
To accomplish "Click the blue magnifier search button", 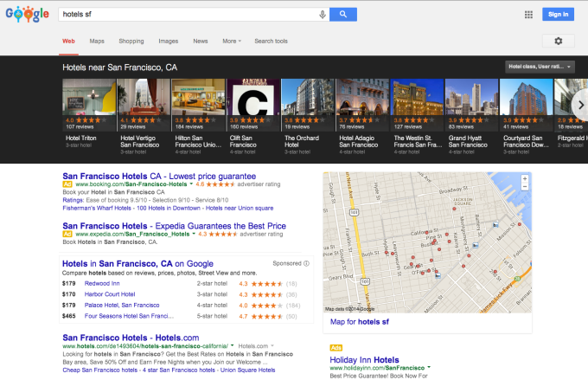I will coord(343,14).
